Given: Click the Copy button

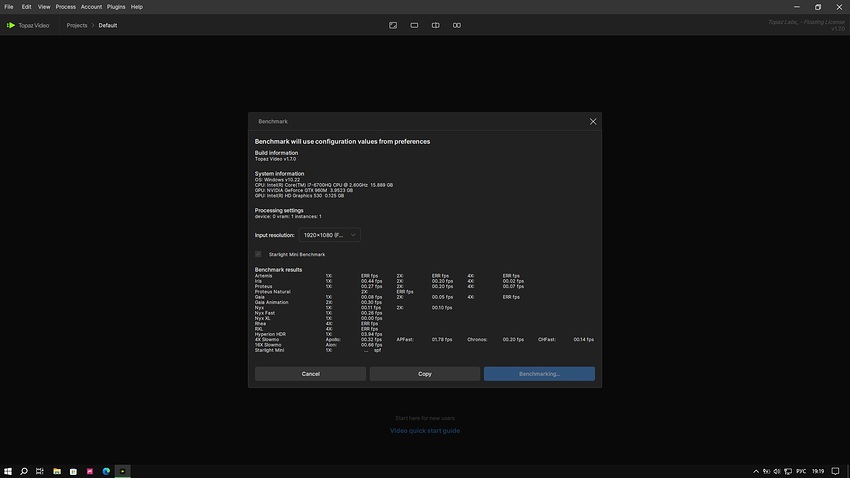Looking at the screenshot, I should point(425,374).
